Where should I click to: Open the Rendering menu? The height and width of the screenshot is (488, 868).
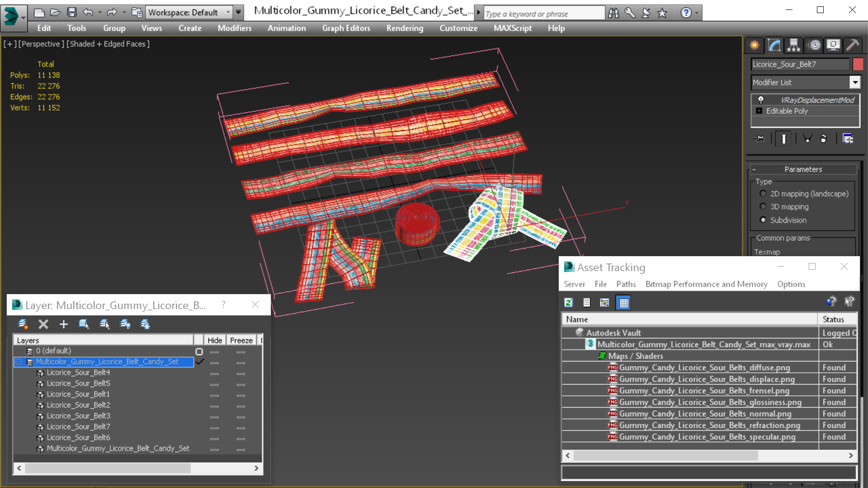[405, 28]
